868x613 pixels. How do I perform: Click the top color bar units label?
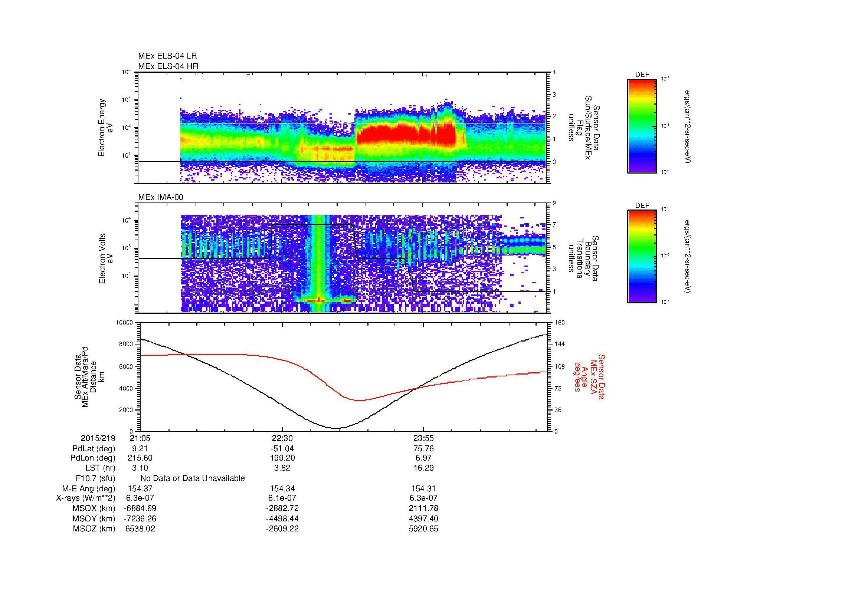tap(687, 126)
